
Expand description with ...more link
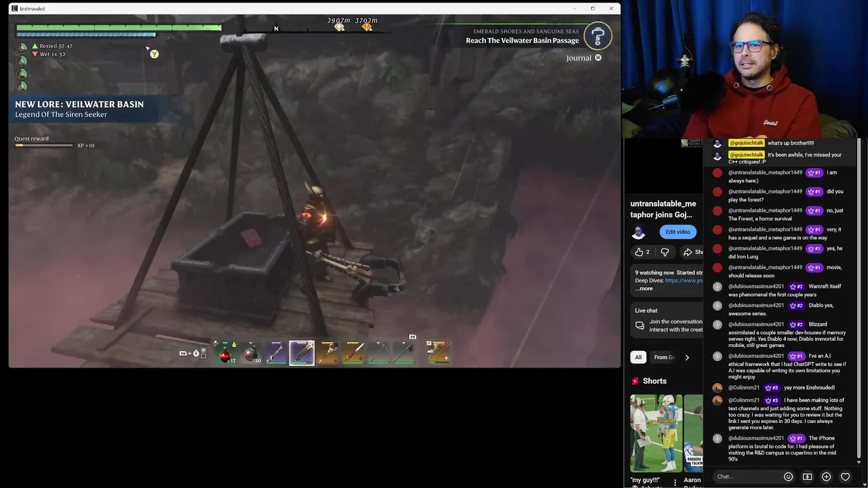pos(644,289)
